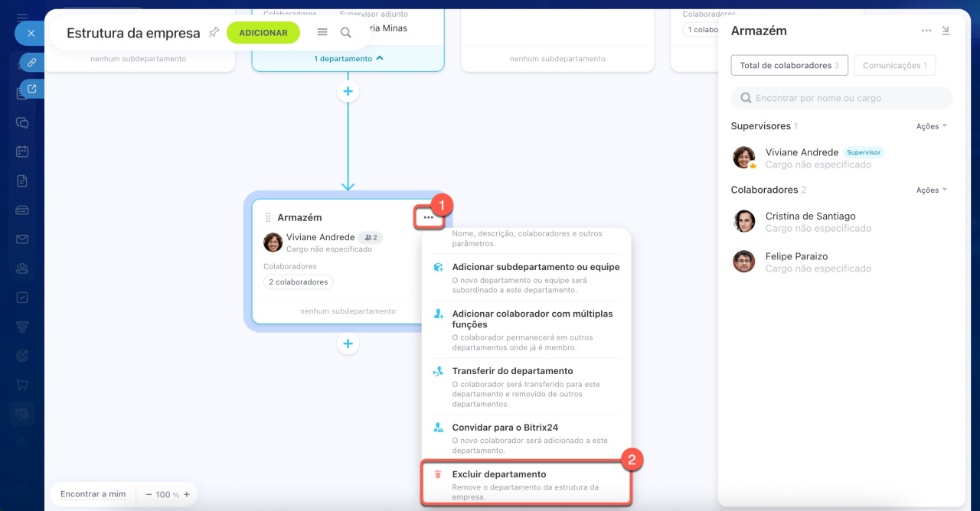Click the pin icon next to Estrutura da empresa
Image resolution: width=980 pixels, height=511 pixels.
[x=214, y=32]
